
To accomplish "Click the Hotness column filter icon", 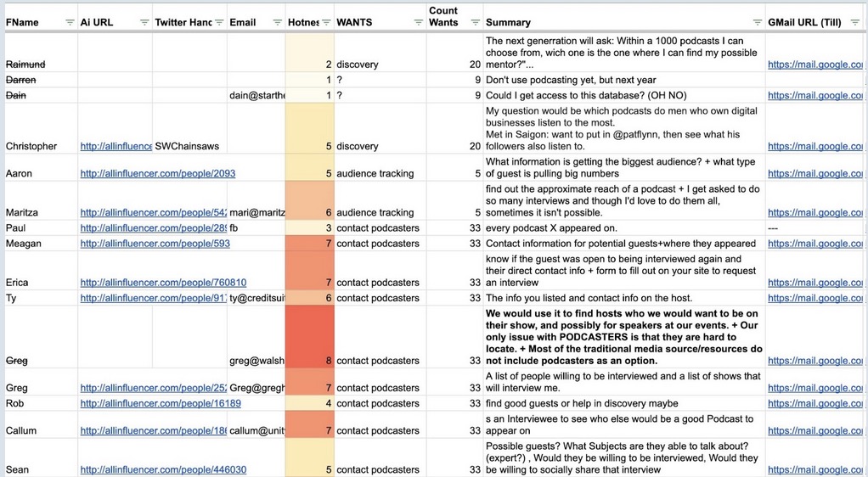I will (327, 22).
